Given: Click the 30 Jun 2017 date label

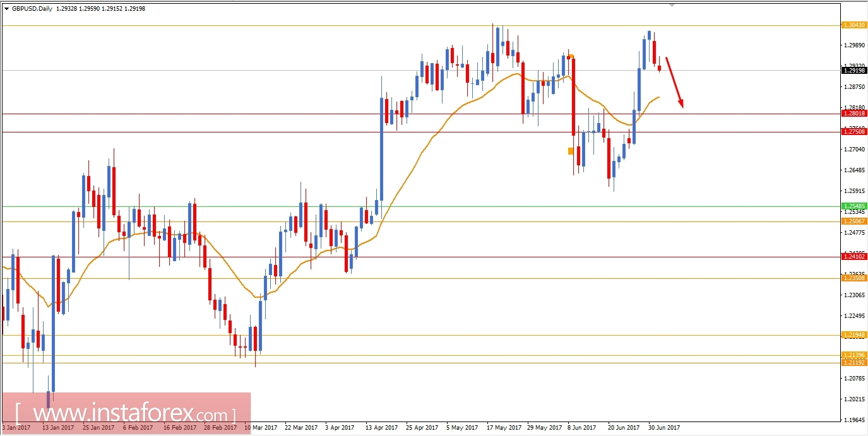Looking at the screenshot, I should [x=665, y=428].
